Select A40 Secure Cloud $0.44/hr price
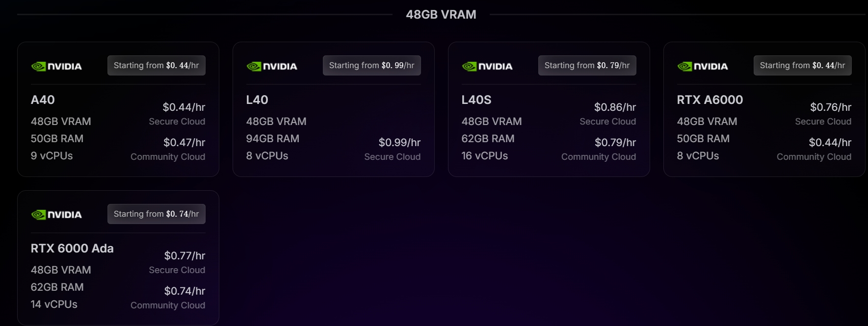The height and width of the screenshot is (326, 868). [x=184, y=107]
